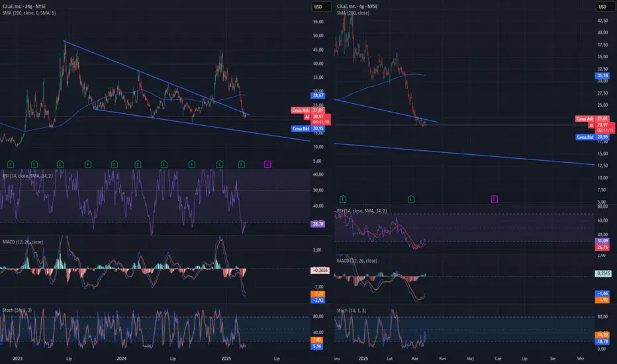Click the Cena Ask label in 4g chart
This screenshot has width=617, height=364.
pyautogui.click(x=585, y=119)
